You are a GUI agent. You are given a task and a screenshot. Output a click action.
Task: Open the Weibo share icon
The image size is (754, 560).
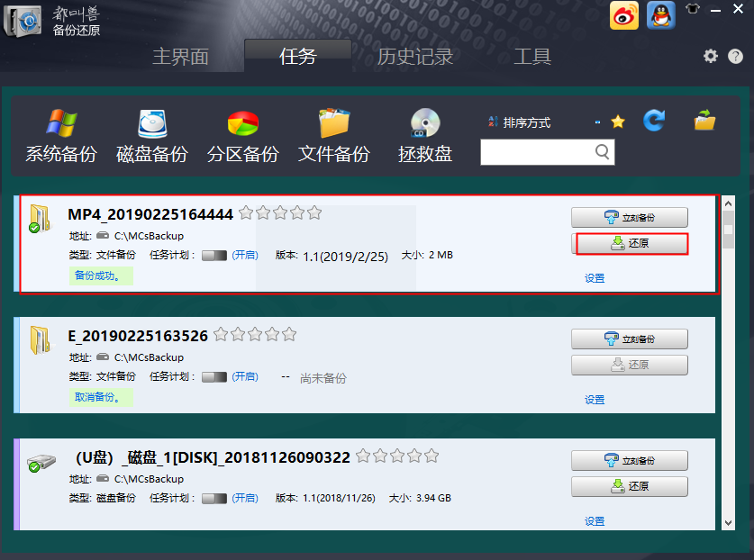click(624, 15)
